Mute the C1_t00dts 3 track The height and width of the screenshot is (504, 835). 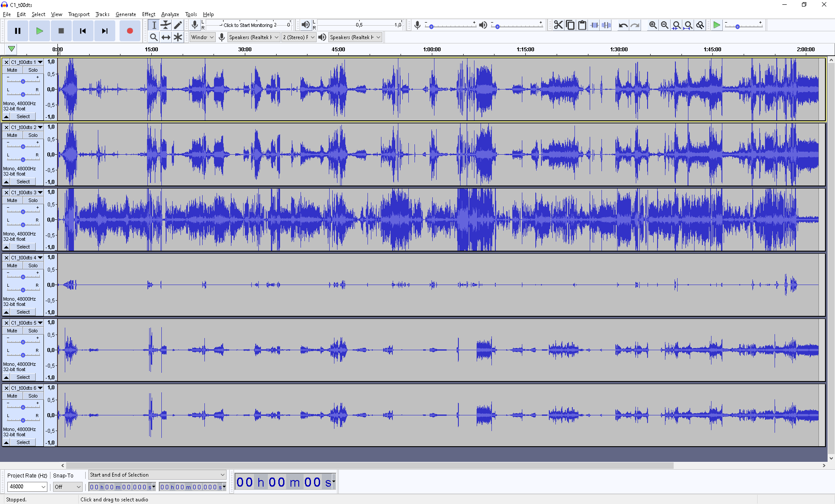12,200
